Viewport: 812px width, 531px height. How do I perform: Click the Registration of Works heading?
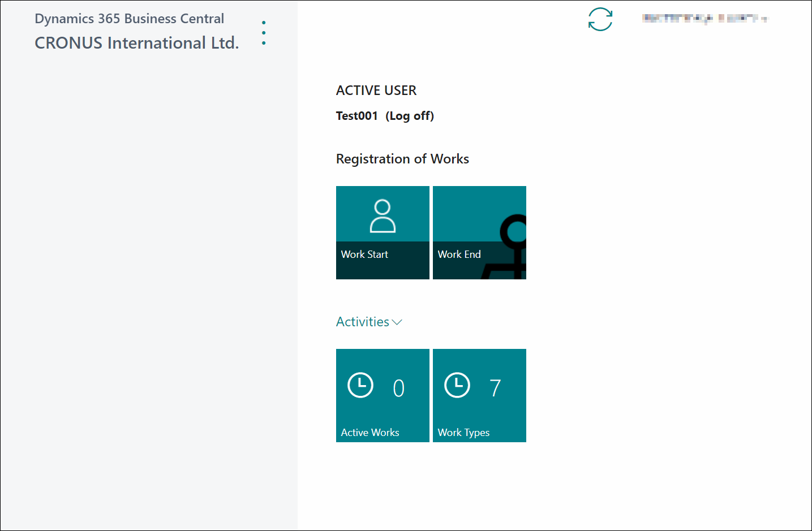tap(402, 159)
